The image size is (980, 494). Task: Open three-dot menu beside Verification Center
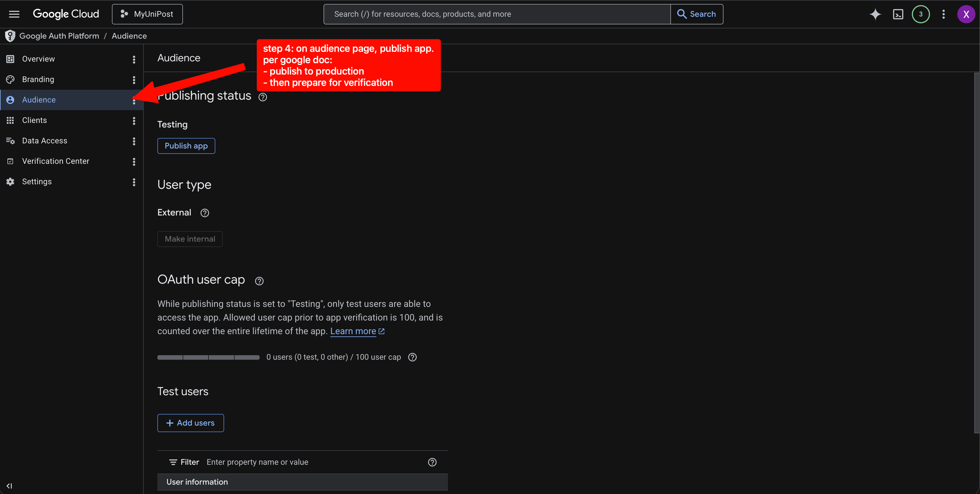[x=134, y=162]
